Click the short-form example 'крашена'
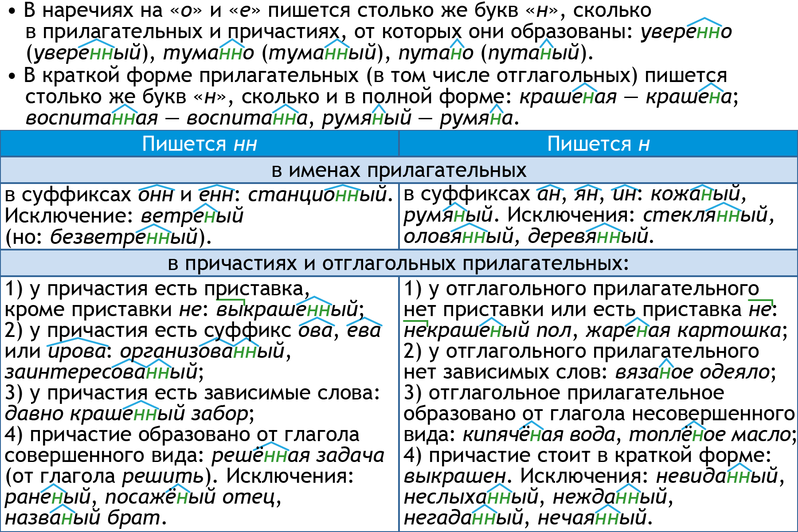Image resolution: width=798 pixels, height=532 pixels. point(689,97)
